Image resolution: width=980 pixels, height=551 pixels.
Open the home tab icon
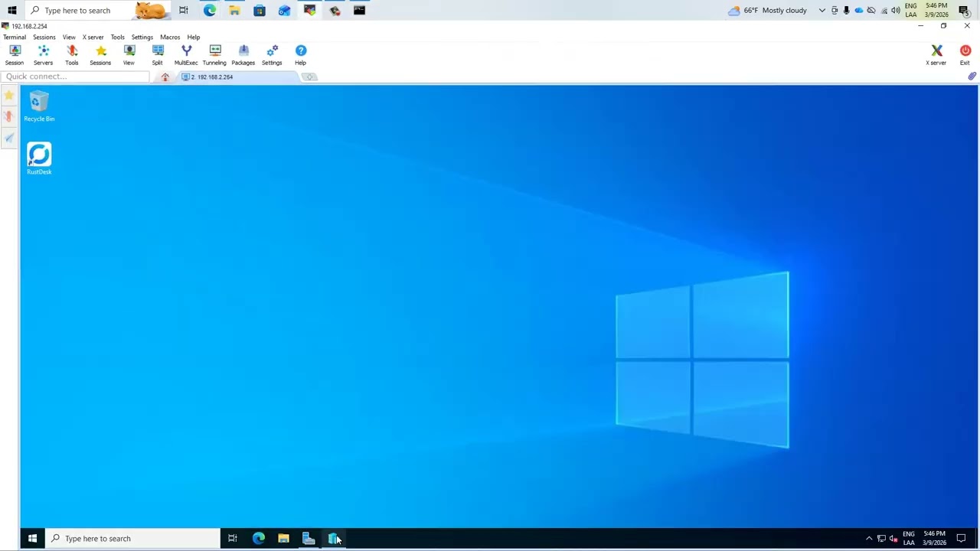pos(165,77)
